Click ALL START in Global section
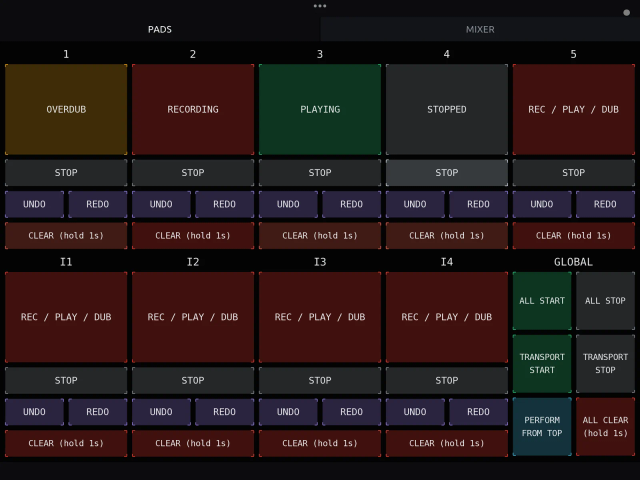640x480 pixels. [542, 301]
